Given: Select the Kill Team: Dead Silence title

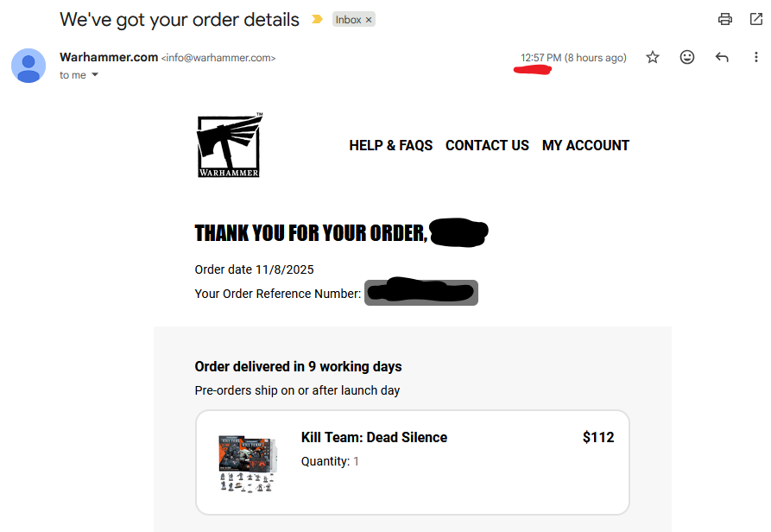Looking at the screenshot, I should [x=374, y=437].
